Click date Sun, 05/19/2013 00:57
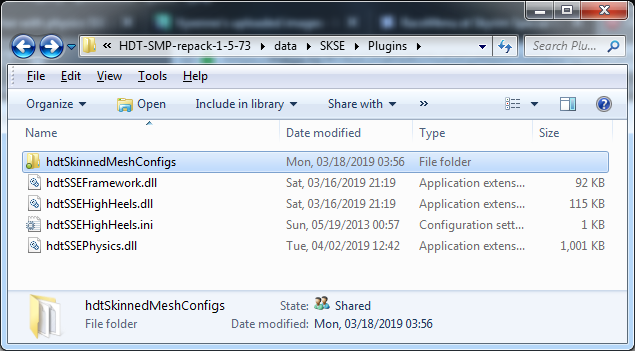This screenshot has height=360, width=640. pyautogui.click(x=342, y=225)
